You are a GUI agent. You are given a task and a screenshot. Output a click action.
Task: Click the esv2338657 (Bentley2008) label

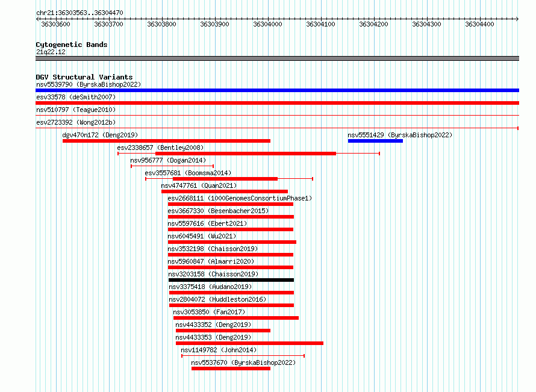(x=160, y=148)
